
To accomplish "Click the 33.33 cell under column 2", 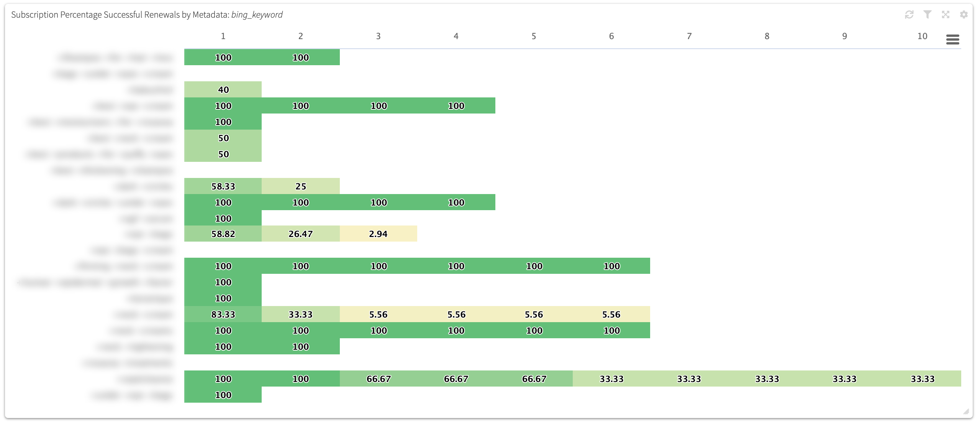I will point(301,314).
